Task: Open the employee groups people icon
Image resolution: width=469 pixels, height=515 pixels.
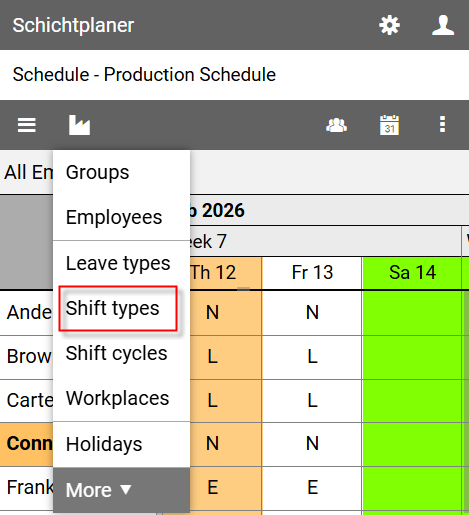Action: coord(336,125)
